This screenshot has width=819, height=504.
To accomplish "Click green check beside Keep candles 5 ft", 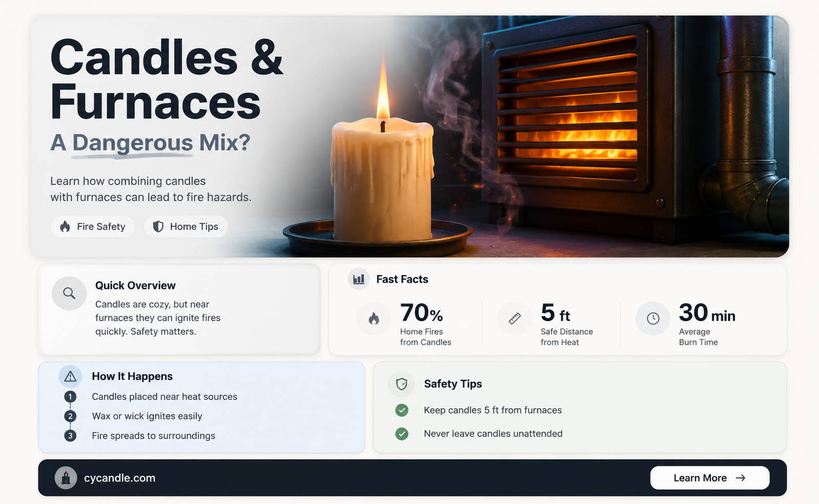I will [402, 410].
